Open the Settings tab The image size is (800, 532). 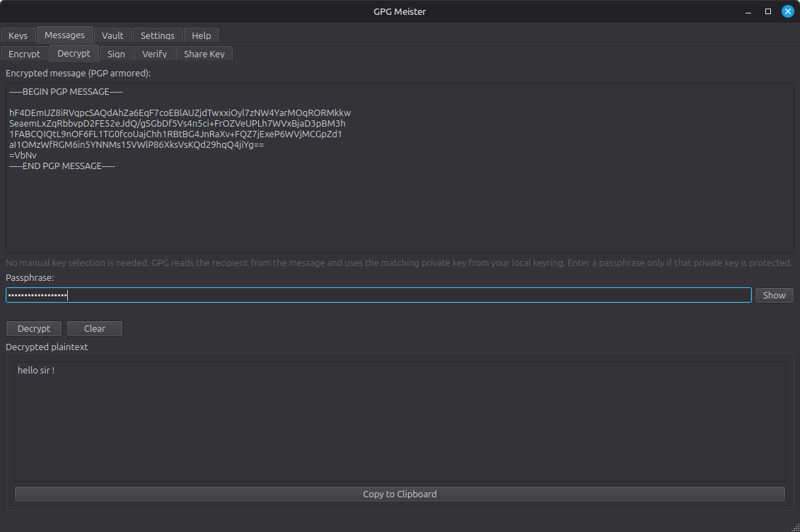point(158,35)
